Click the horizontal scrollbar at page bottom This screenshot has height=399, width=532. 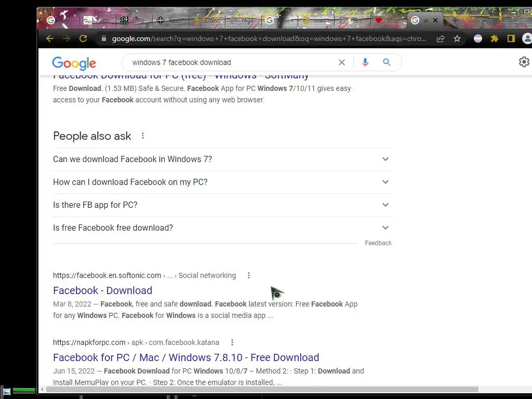[x=262, y=389]
